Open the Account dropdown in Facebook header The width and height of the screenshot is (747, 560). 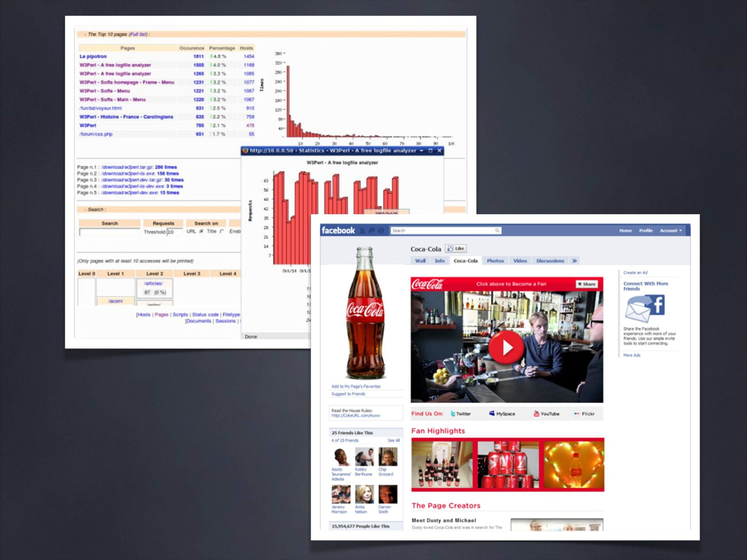(671, 231)
